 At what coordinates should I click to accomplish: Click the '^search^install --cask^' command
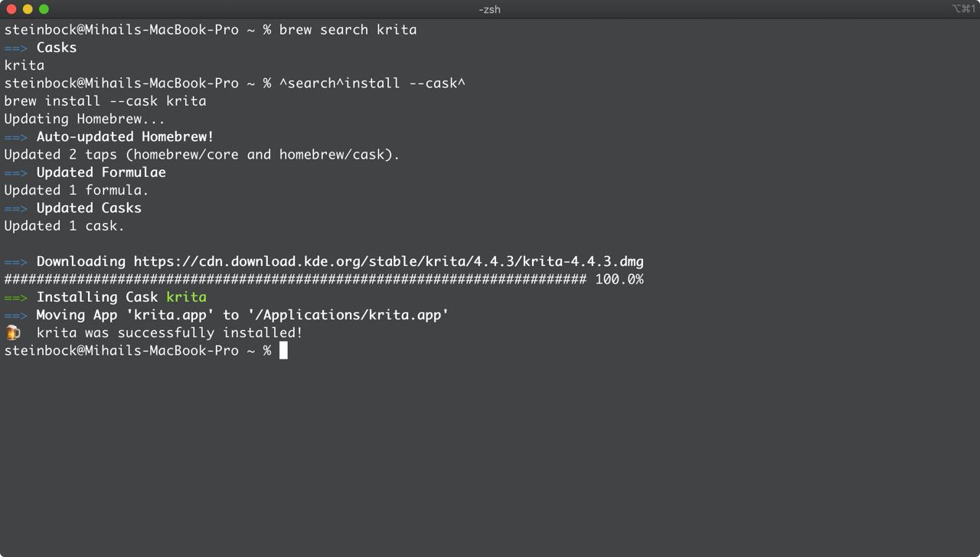(x=372, y=83)
